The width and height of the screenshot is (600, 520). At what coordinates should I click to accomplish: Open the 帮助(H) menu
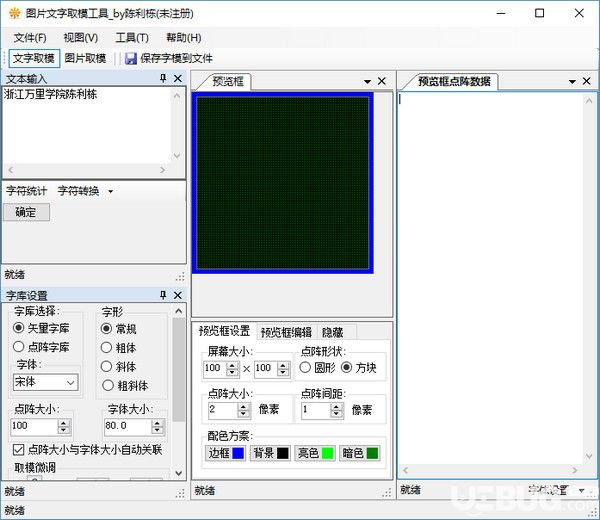(x=184, y=37)
